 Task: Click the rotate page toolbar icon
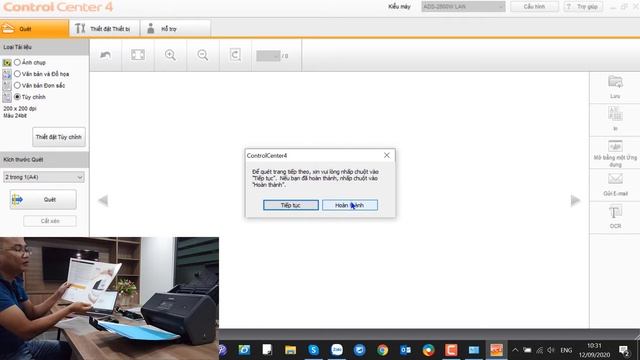point(235,55)
